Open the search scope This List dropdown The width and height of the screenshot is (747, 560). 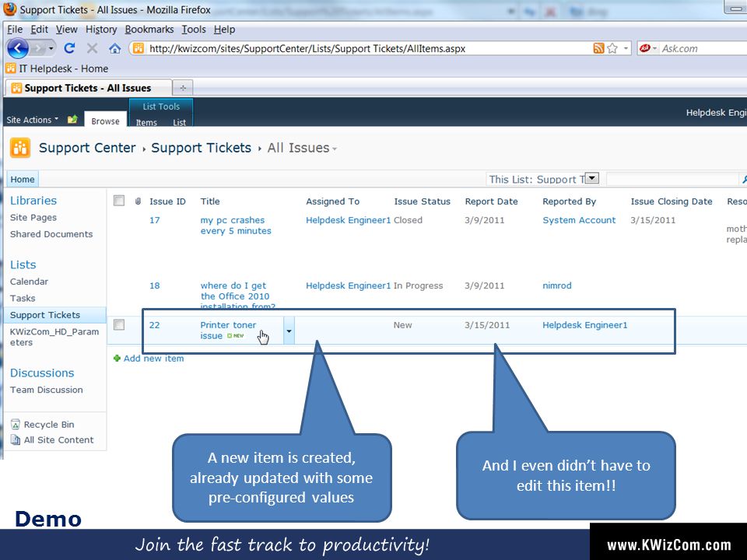[591, 178]
